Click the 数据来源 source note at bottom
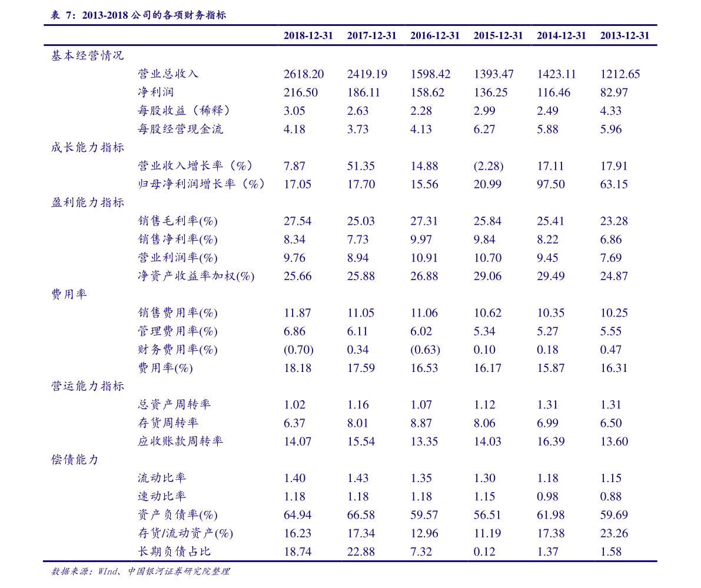Viewport: 701px width, 588px height. tap(139, 572)
